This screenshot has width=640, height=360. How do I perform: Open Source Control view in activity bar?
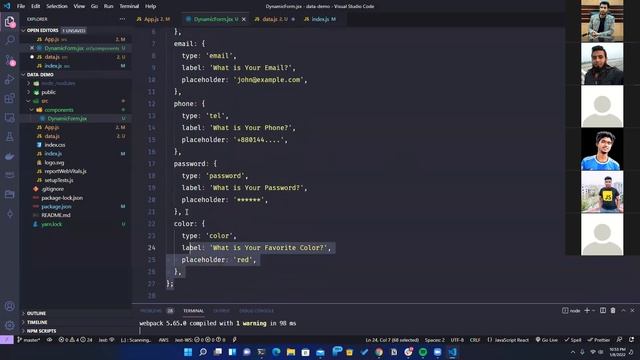coord(9,60)
